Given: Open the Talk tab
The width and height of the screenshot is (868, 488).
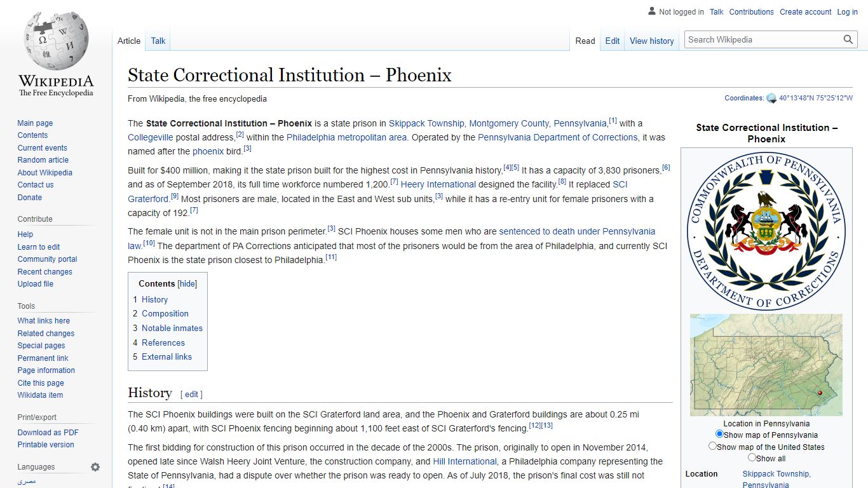Looking at the screenshot, I should [158, 41].
